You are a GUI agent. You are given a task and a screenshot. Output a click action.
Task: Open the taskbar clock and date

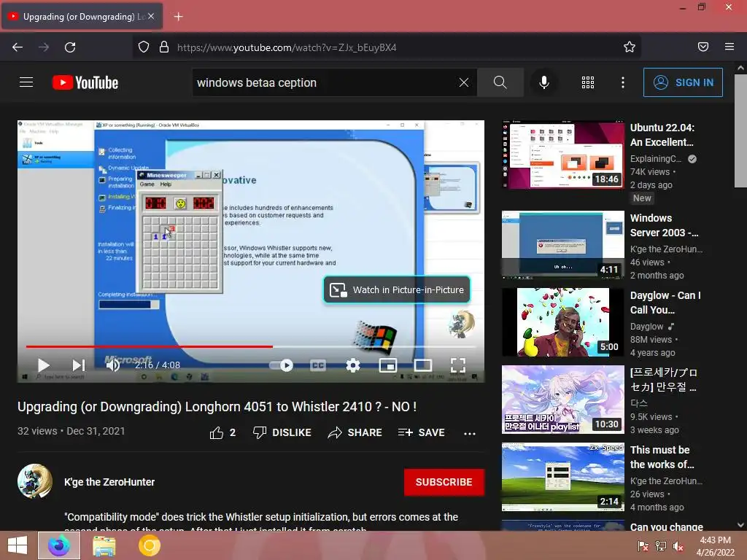(715, 546)
